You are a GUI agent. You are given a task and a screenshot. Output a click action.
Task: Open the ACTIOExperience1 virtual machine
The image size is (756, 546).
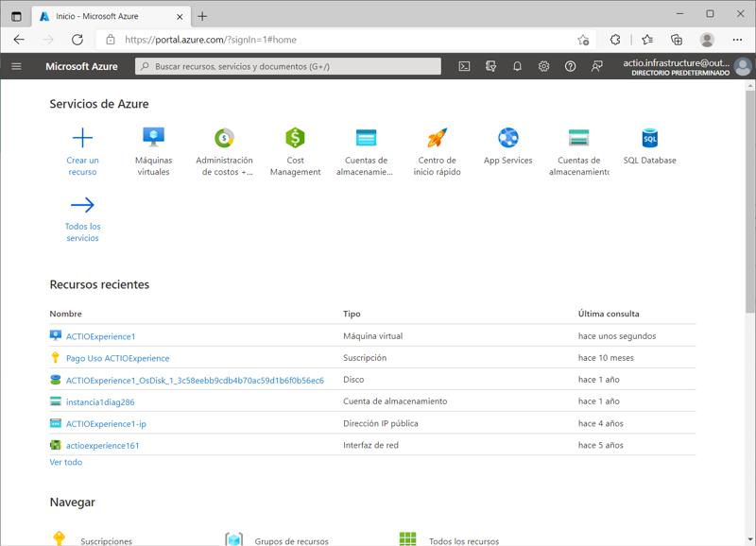(100, 336)
